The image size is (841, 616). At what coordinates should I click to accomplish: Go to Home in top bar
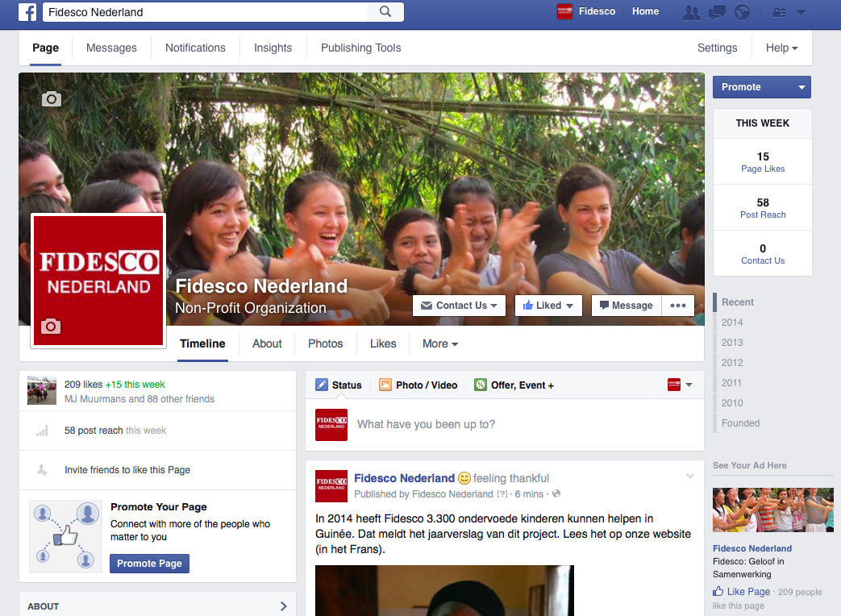pos(645,11)
